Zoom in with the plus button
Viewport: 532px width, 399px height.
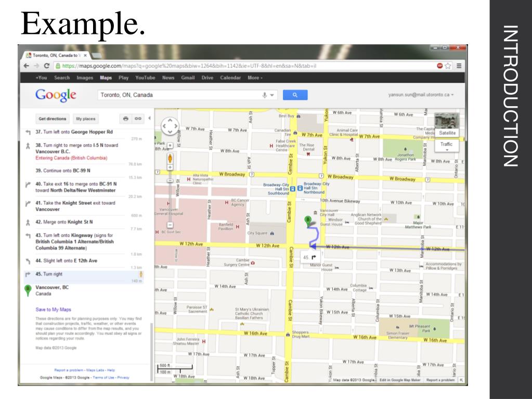tap(170, 168)
